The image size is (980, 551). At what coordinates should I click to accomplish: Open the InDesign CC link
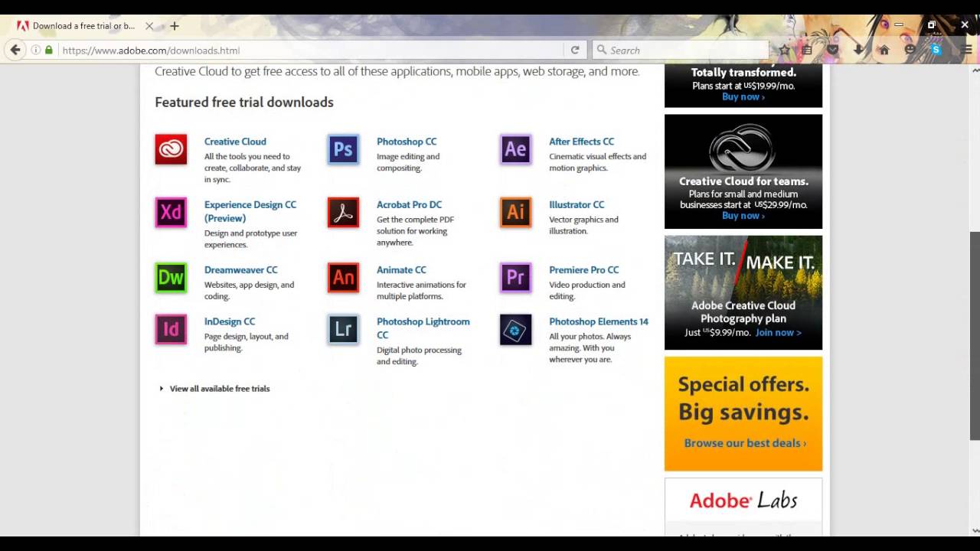(x=230, y=321)
